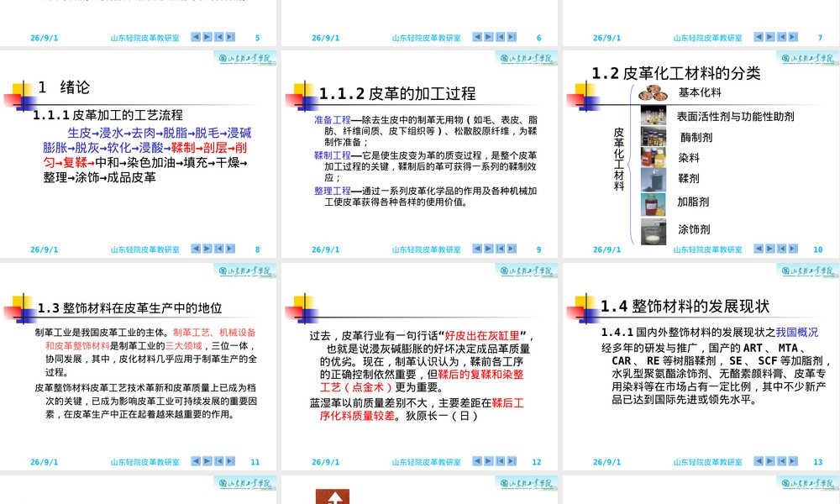Click next-slide arrow on slide 5
This screenshot has width=840, height=504.
(207, 37)
